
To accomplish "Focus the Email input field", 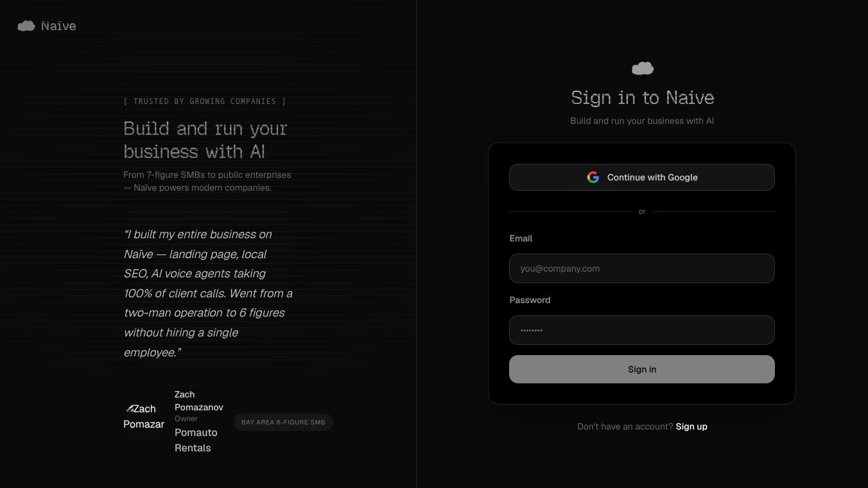I will [642, 268].
